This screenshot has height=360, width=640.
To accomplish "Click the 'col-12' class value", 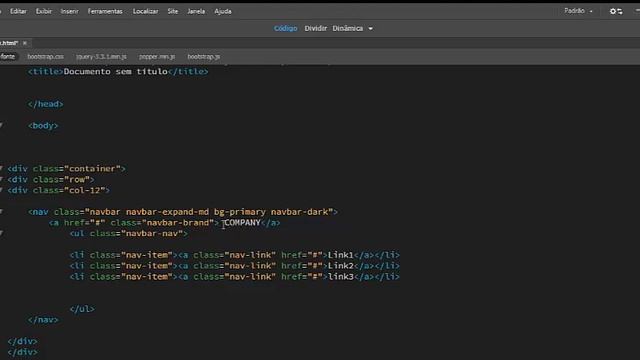I will pos(84,190).
